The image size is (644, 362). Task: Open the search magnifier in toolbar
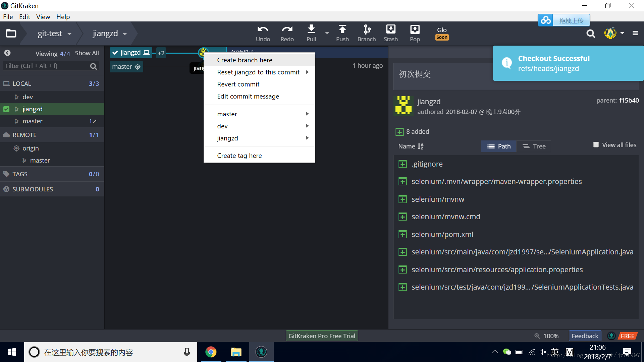coord(591,34)
